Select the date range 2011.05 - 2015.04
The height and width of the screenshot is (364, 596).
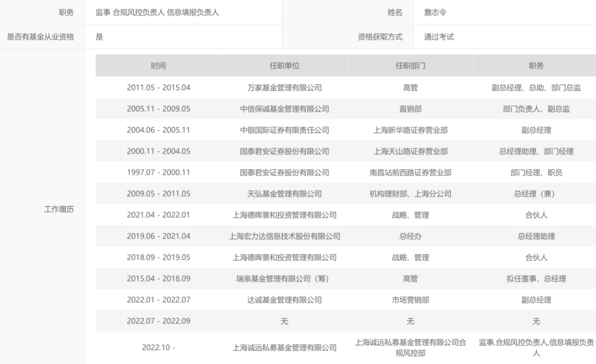pyautogui.click(x=158, y=87)
